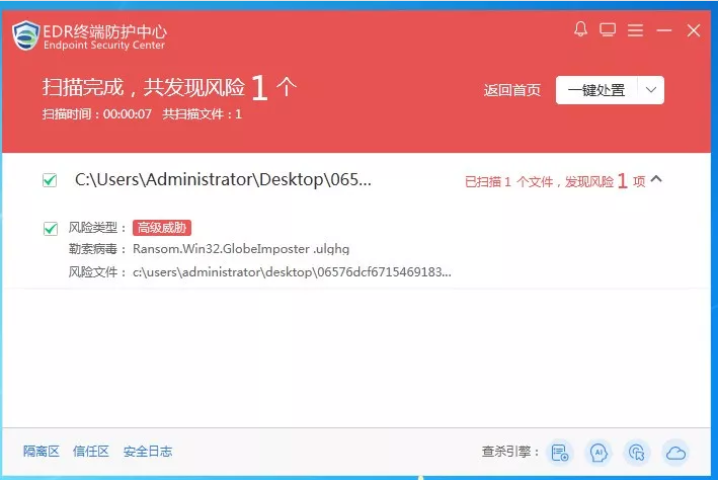The image size is (719, 480).
Task: Click 查杀引擎 label
Action: point(510,452)
